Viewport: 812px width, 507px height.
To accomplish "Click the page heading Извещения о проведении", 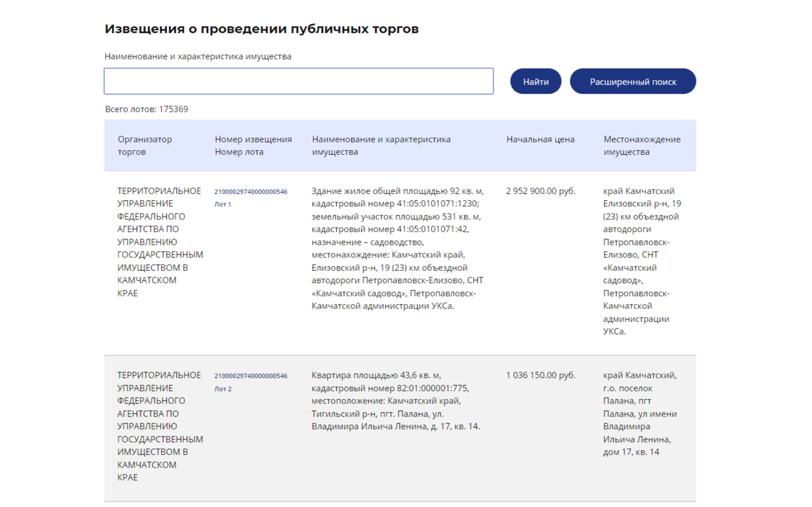I will coord(261,29).
